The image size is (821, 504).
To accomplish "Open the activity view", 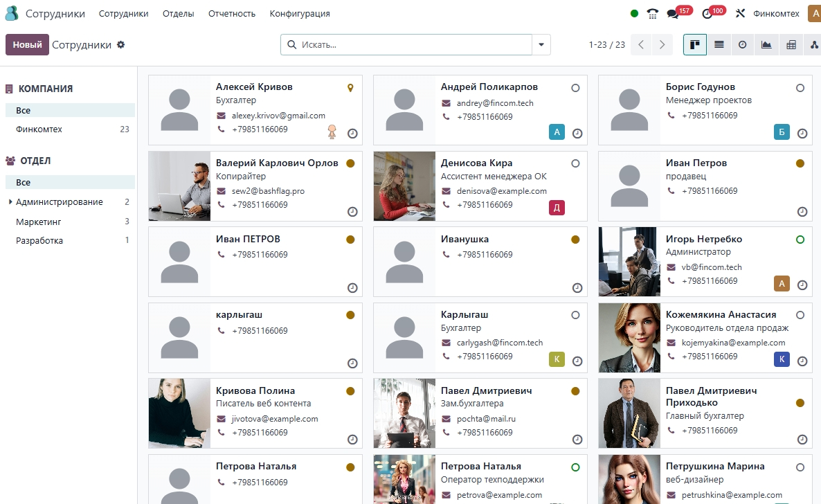I will click(743, 44).
